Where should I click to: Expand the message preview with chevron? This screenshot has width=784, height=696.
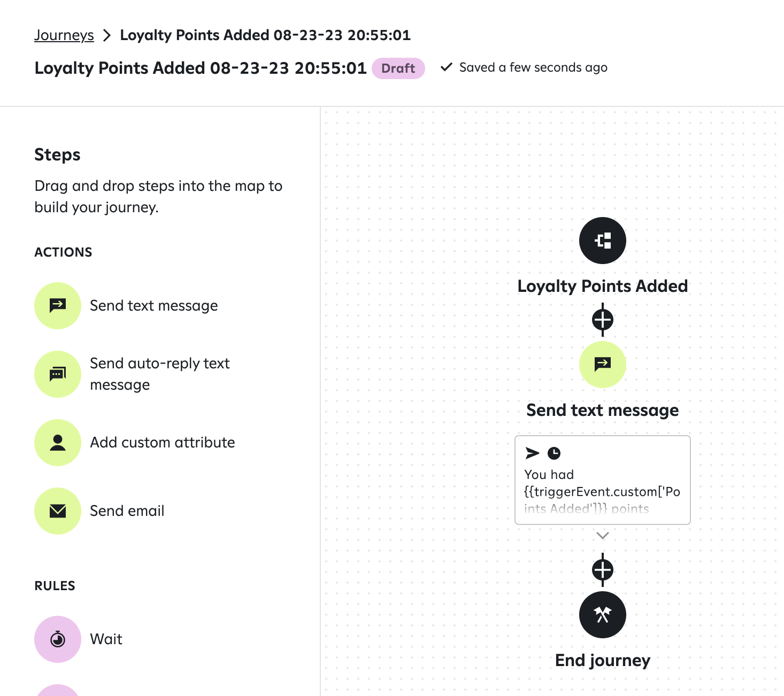[x=603, y=536]
